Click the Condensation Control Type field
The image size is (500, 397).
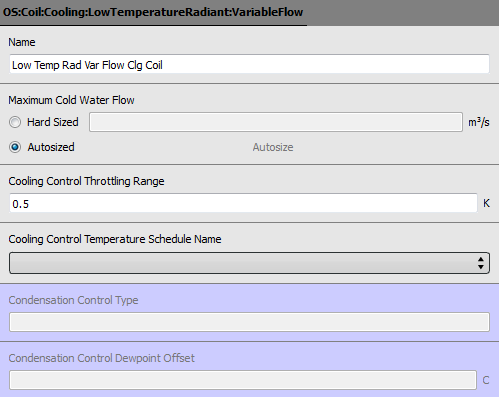(249, 322)
